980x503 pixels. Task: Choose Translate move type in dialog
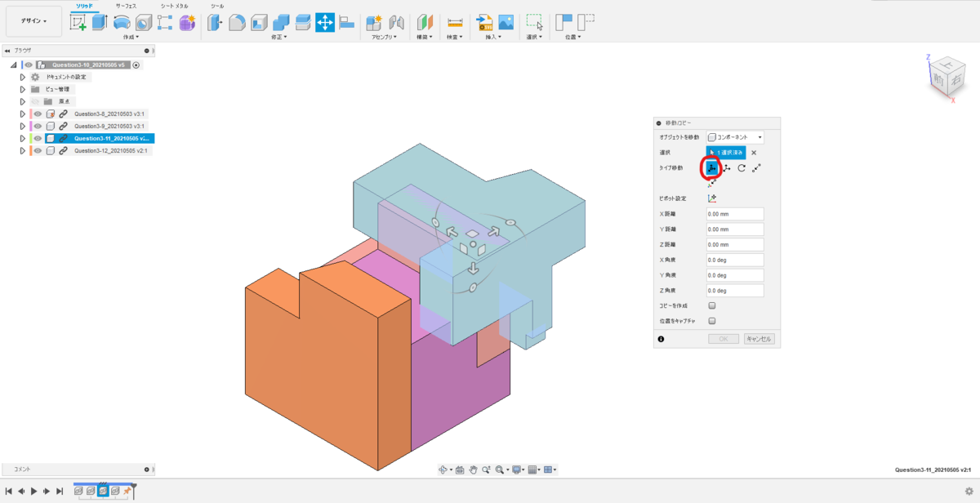tap(726, 168)
